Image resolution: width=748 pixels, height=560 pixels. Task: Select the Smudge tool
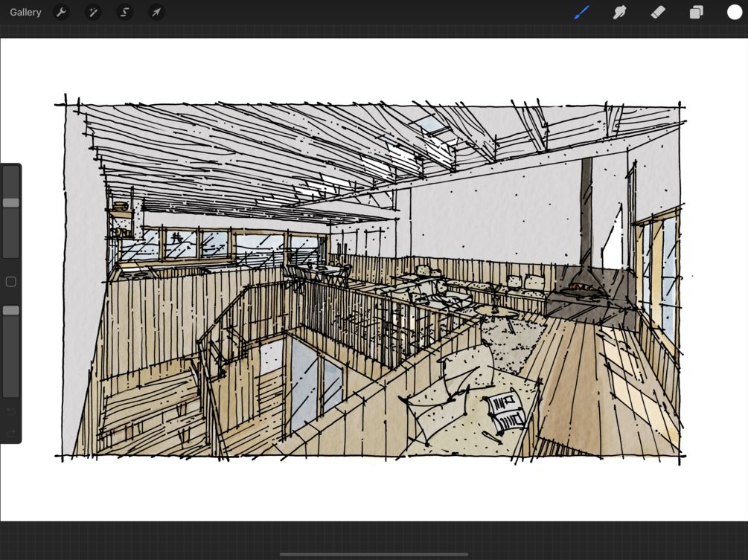[620, 13]
